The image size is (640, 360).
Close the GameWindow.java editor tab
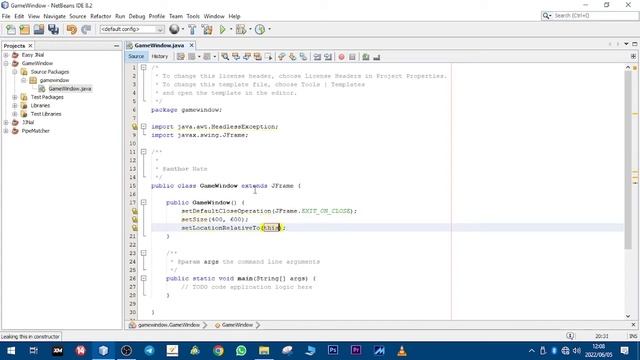(x=191, y=45)
